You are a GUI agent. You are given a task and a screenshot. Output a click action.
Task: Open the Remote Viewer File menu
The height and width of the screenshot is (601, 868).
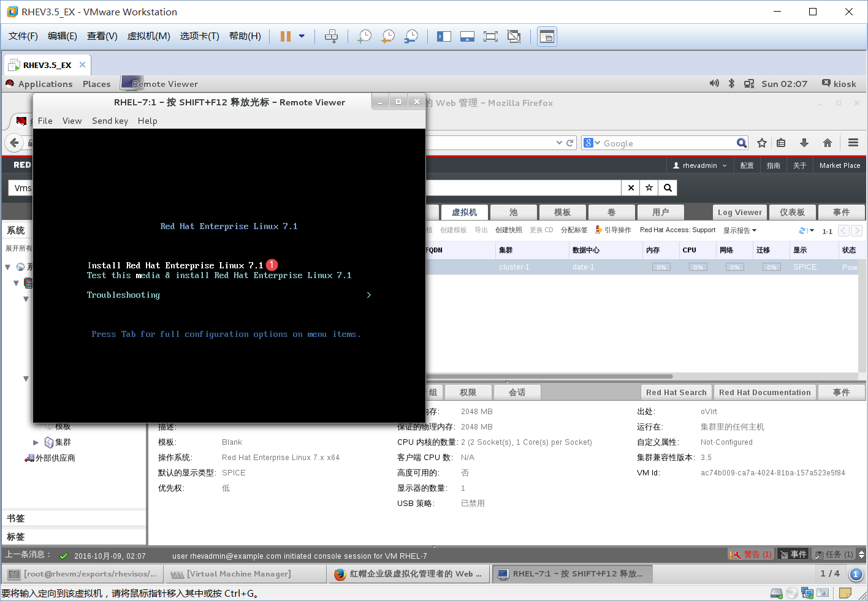click(45, 121)
